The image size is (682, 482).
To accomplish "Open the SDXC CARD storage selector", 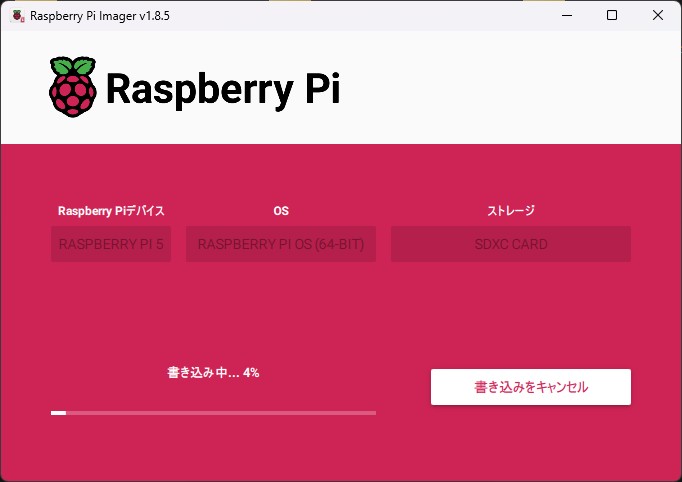I will click(x=510, y=244).
